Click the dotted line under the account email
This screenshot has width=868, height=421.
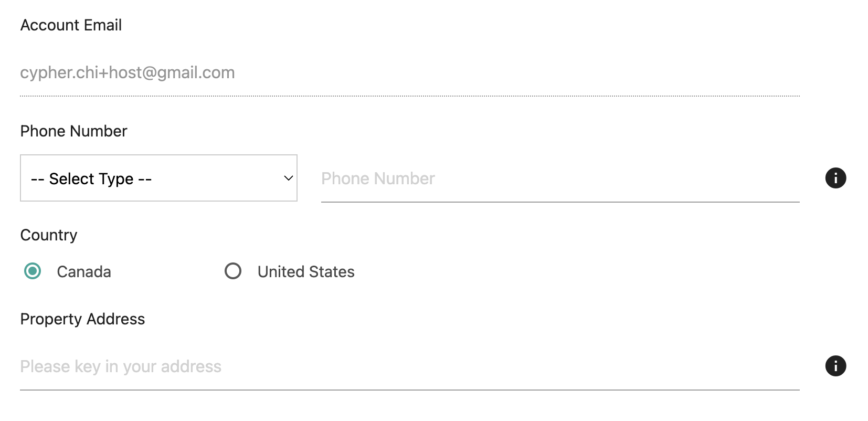click(x=409, y=96)
